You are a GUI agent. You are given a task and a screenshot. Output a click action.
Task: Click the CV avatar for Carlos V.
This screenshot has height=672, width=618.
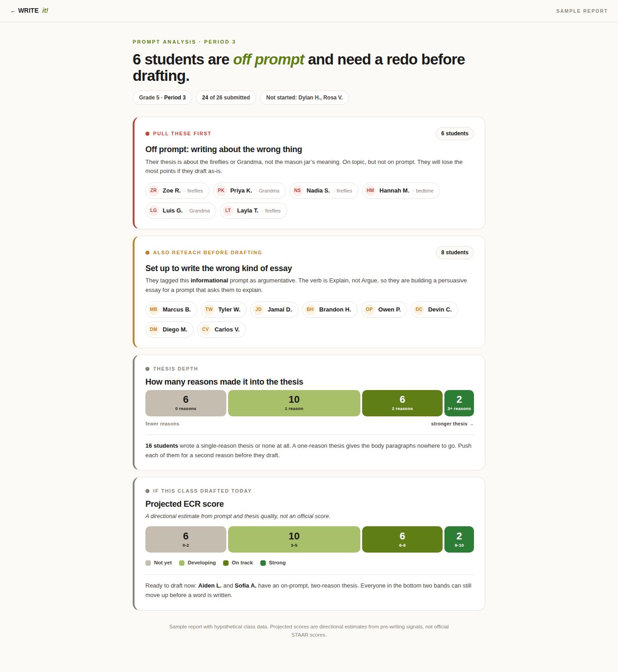click(205, 330)
